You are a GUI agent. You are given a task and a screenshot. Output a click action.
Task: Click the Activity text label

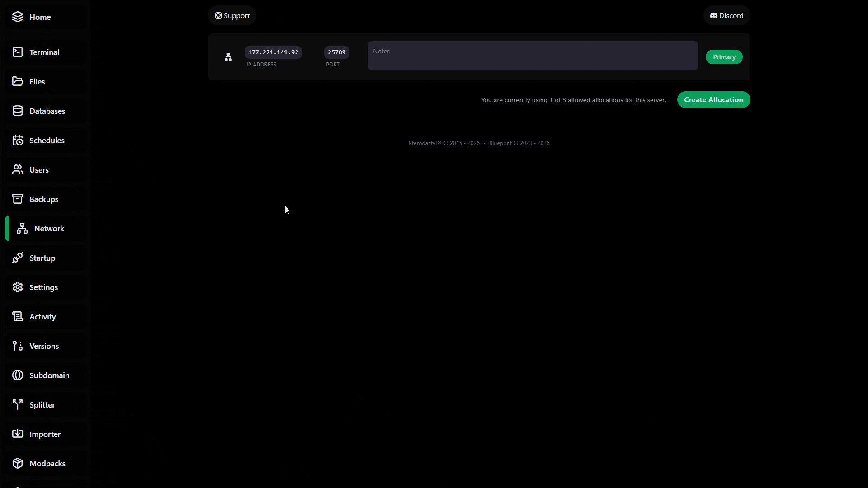tap(42, 317)
